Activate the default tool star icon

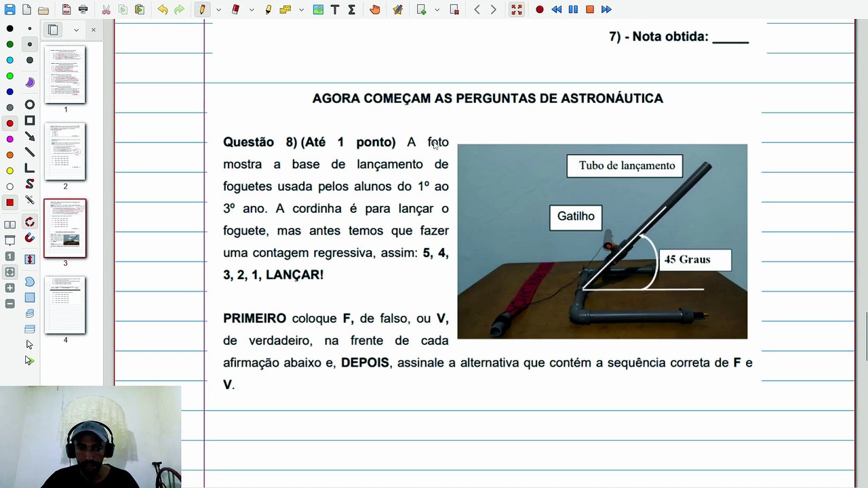pos(398,9)
